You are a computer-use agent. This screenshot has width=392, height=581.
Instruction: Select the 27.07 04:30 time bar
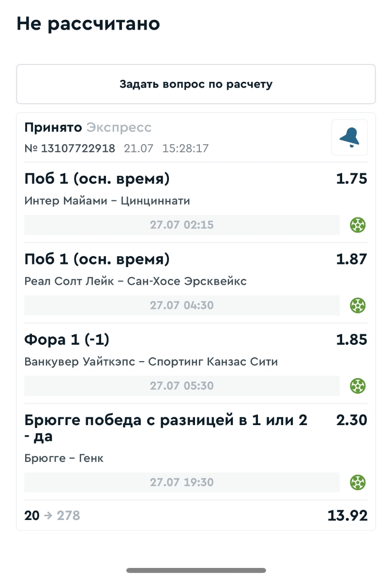pos(182,306)
